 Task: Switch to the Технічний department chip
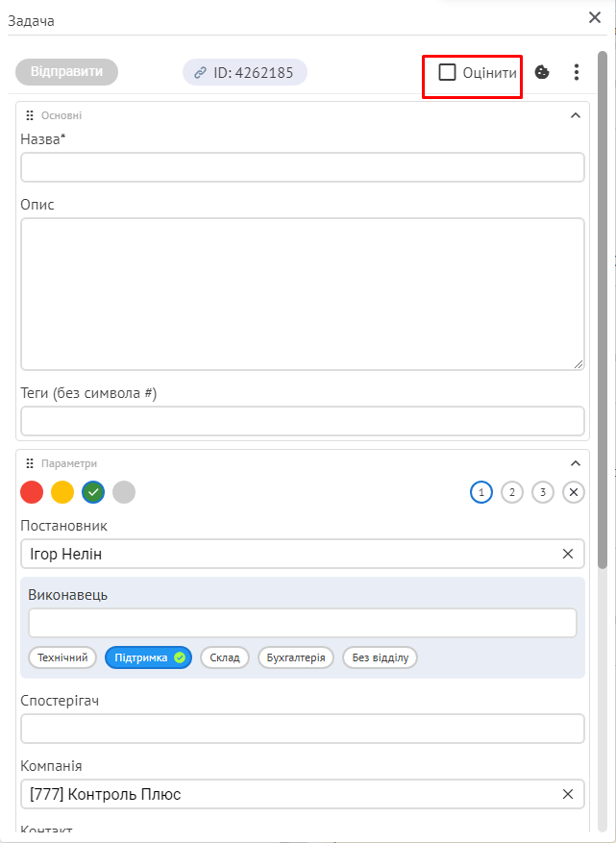click(x=62, y=657)
